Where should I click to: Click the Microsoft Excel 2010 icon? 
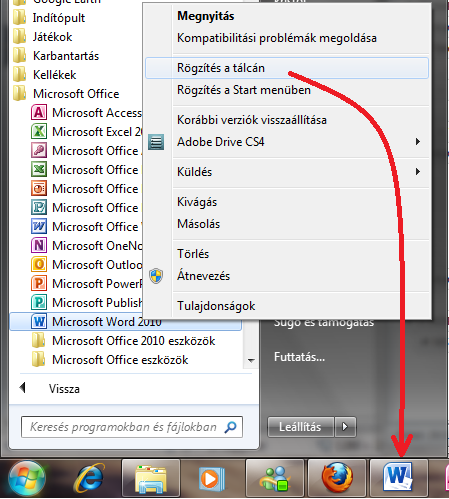point(39,131)
